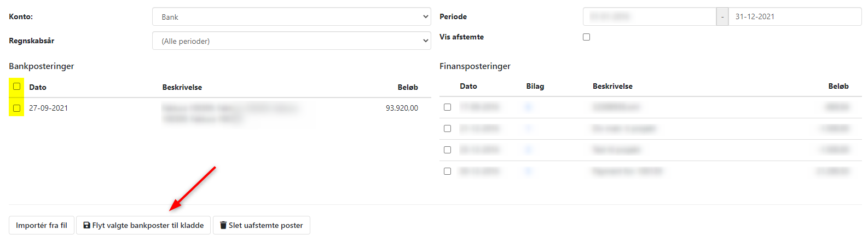Check the first Finansposteringer row checkbox
The image size is (868, 246).
448,107
